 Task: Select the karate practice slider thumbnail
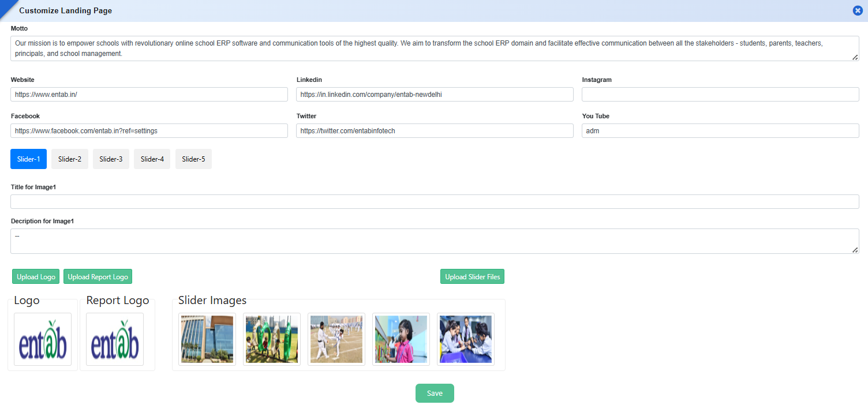336,339
